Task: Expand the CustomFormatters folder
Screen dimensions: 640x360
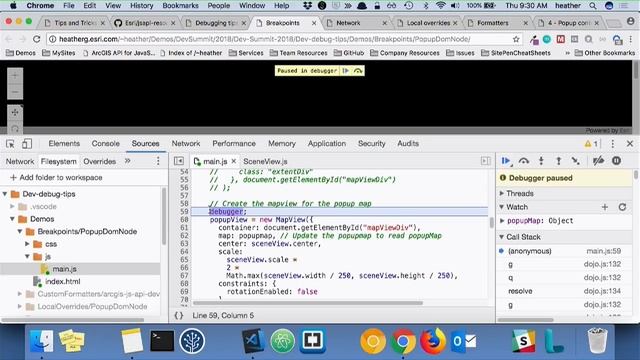Action: 20,294
